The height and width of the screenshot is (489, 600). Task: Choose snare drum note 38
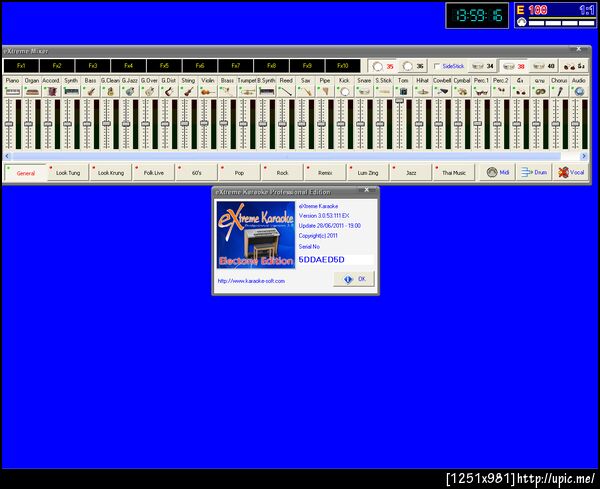tap(513, 66)
